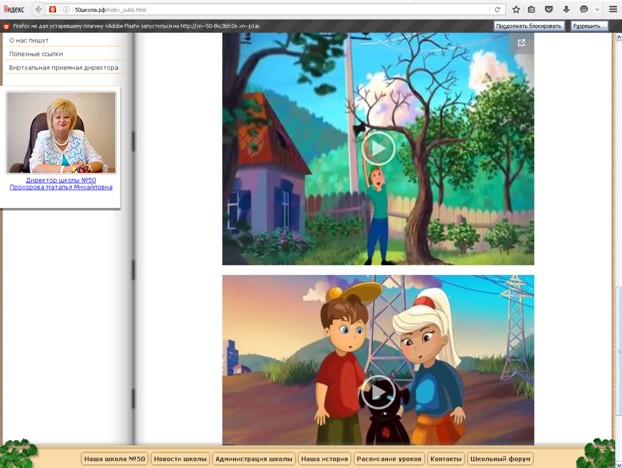
Task: Open downloads arrow icon
Action: point(566,10)
